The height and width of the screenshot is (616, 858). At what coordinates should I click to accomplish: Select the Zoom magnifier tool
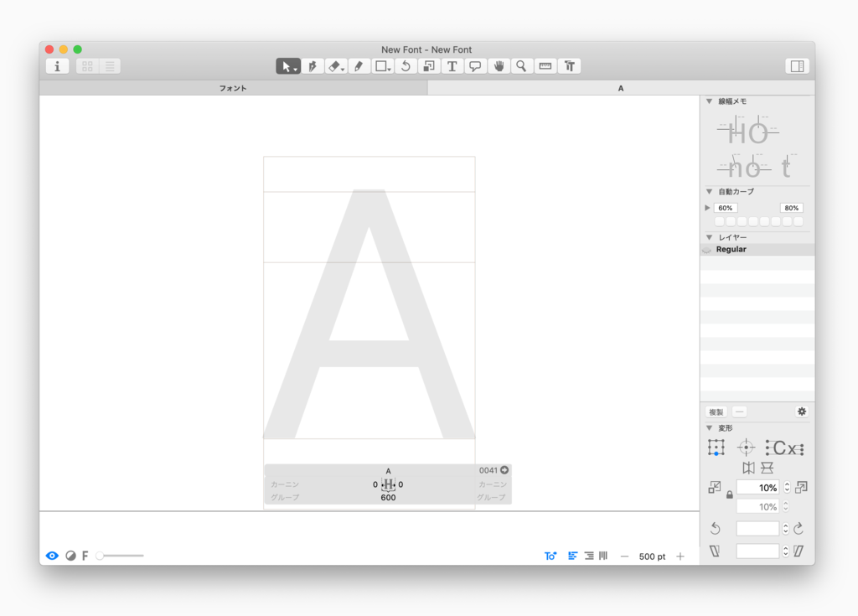point(521,66)
